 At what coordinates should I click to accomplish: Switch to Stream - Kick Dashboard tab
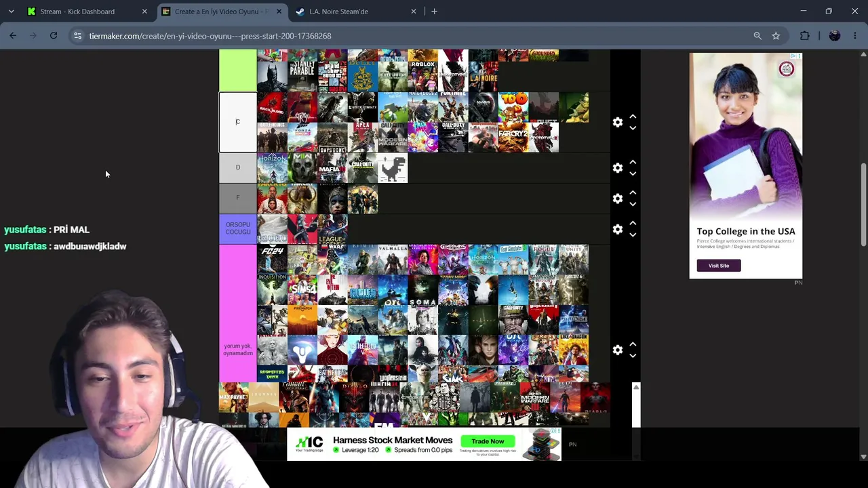[x=87, y=12]
